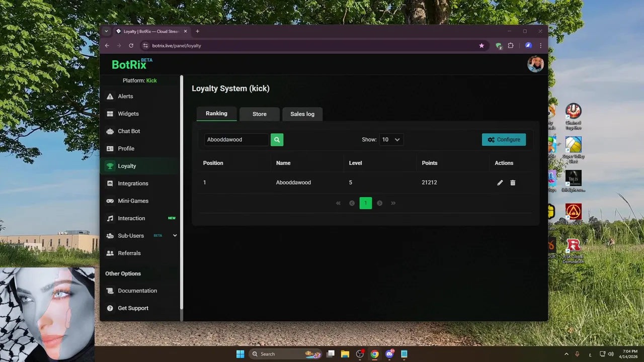The image size is (644, 362).
Task: Bookmark this page with star icon
Action: point(481,45)
